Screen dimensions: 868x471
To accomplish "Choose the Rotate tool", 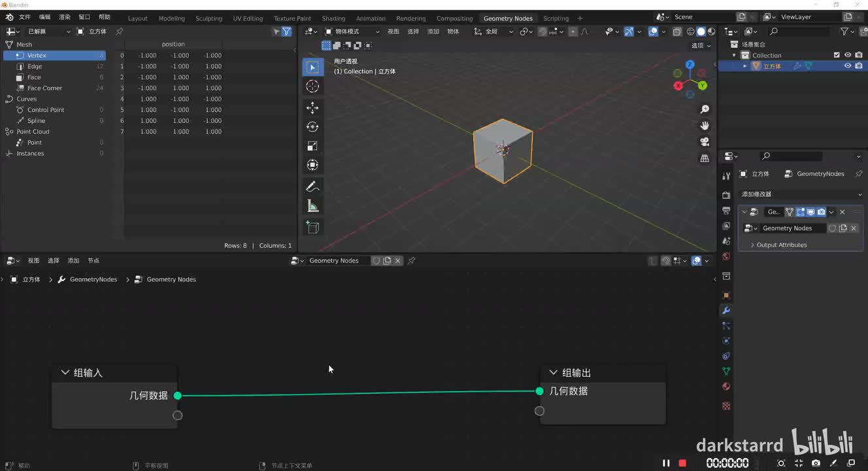I will click(312, 127).
